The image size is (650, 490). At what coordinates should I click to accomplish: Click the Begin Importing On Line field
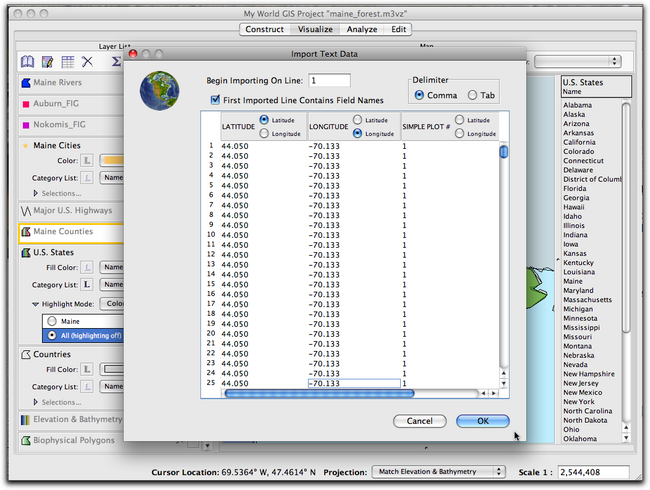tap(329, 80)
